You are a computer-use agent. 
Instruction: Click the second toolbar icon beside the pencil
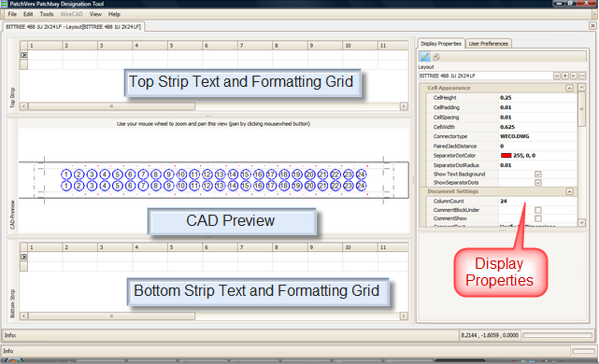[435, 57]
